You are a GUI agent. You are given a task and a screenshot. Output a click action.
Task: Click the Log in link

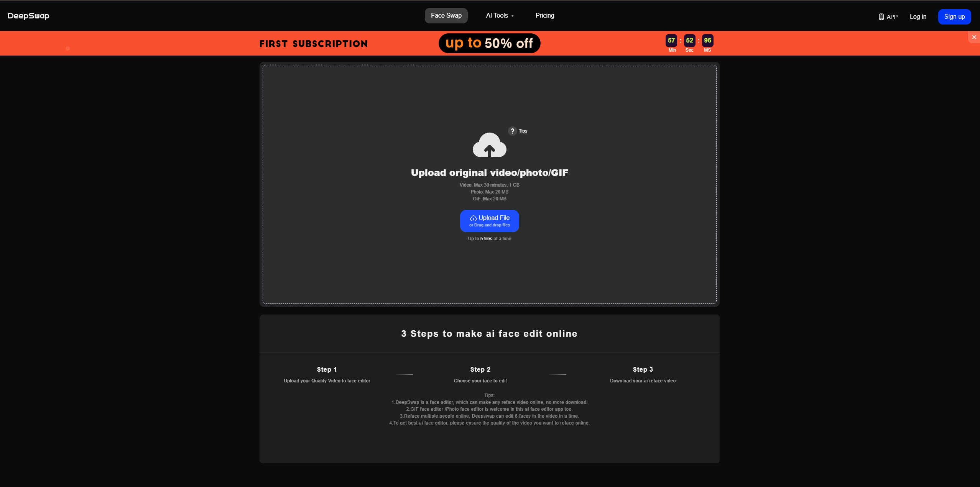pyautogui.click(x=918, y=17)
